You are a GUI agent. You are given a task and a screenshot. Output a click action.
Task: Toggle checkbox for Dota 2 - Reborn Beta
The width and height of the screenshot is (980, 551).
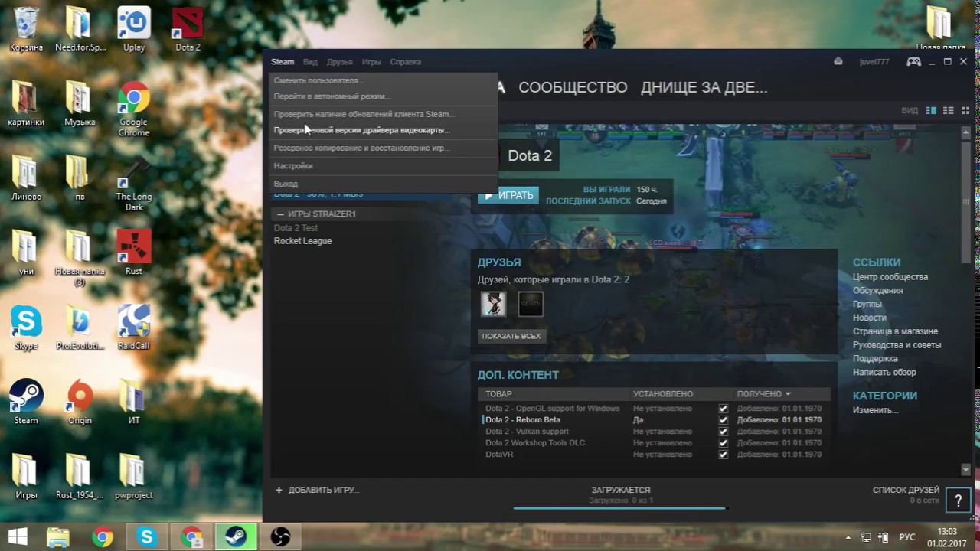pos(724,420)
